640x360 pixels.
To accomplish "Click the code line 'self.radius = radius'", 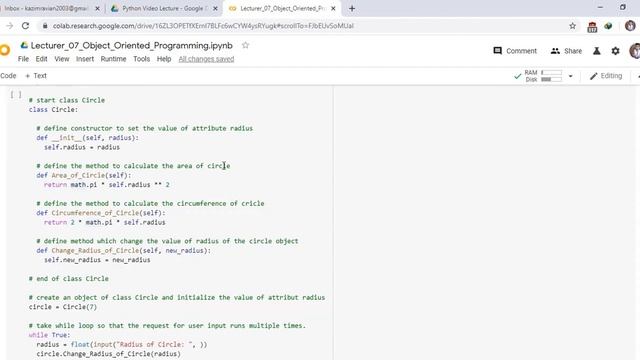I will [x=82, y=147].
